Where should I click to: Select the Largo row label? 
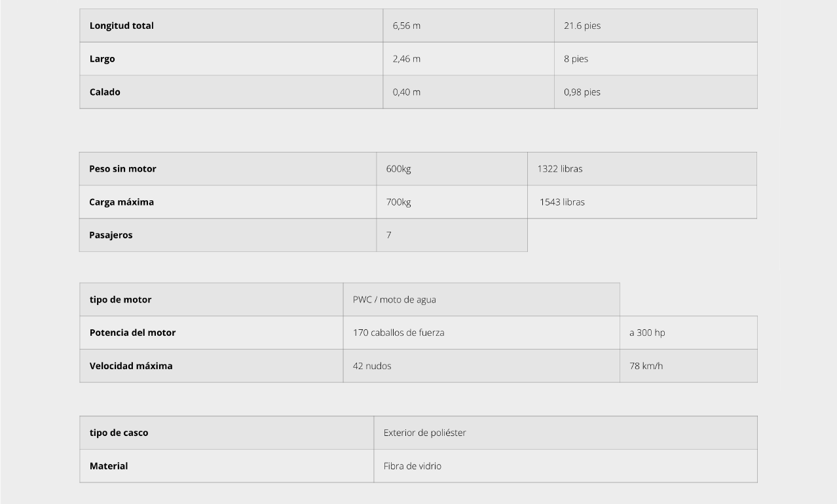[102, 59]
